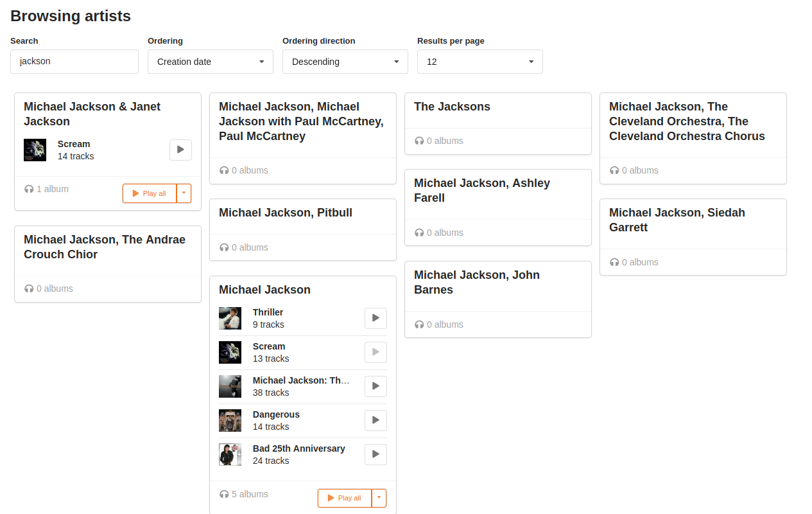Screen dimensions: 812x514
Task: Open artist Michael Jackson, The Andrae Crouch Chior
Action: [105, 247]
